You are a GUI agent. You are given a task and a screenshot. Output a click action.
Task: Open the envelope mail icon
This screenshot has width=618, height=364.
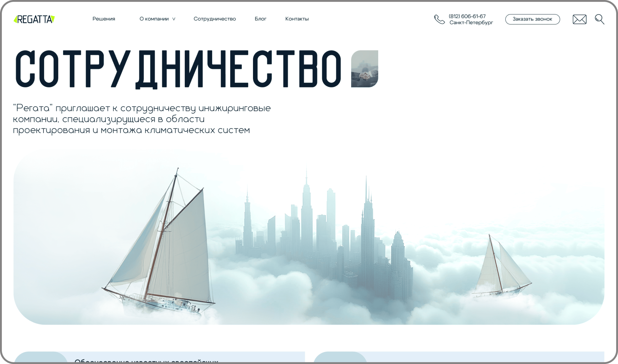coord(579,19)
